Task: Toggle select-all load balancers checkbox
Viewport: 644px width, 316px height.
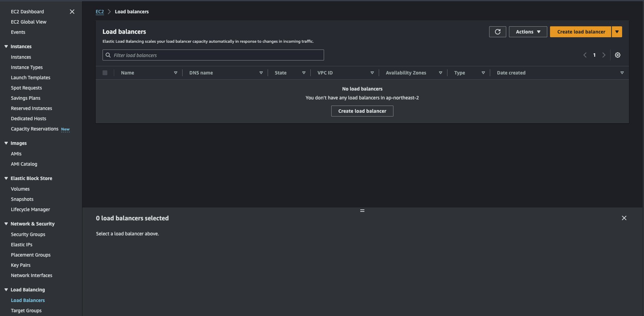Action: click(x=105, y=73)
